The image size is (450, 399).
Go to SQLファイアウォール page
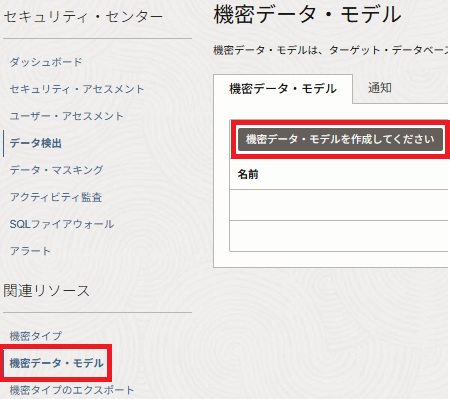click(x=62, y=224)
